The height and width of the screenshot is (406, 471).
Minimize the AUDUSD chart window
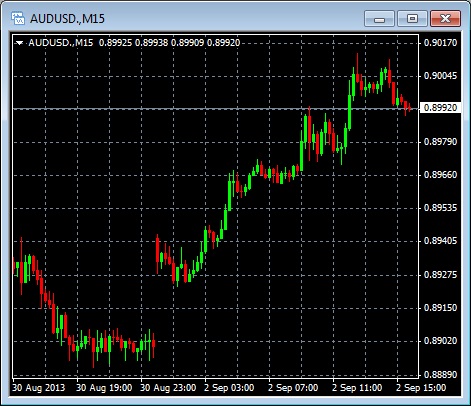point(379,18)
